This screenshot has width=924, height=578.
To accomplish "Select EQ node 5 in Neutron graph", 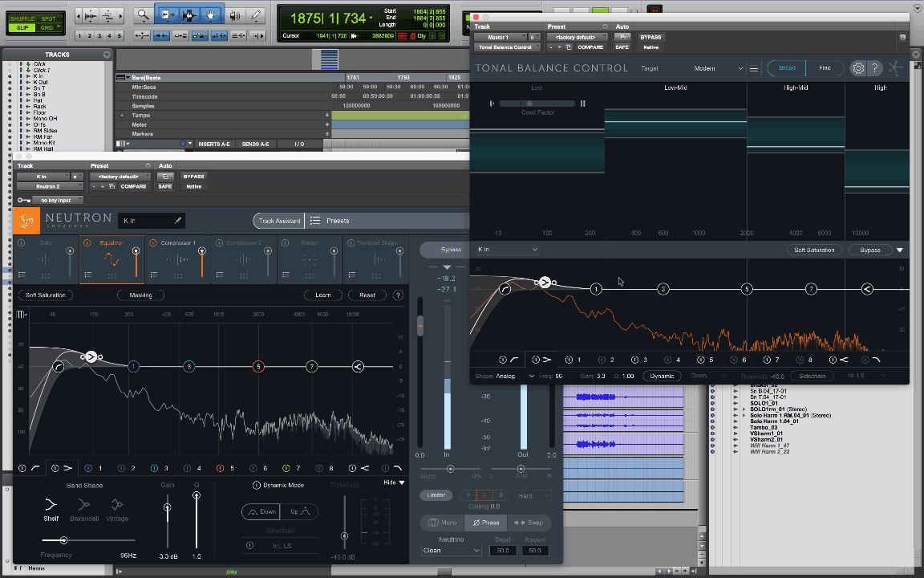I will pos(258,367).
